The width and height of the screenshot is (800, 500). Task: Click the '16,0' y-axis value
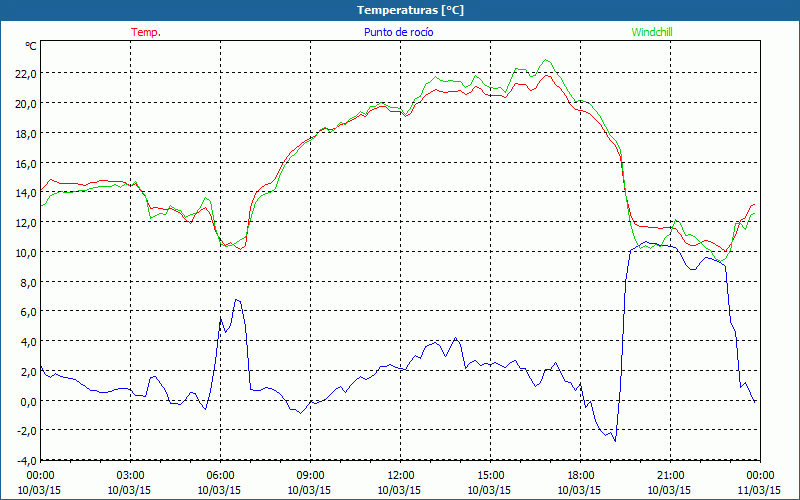pos(27,164)
